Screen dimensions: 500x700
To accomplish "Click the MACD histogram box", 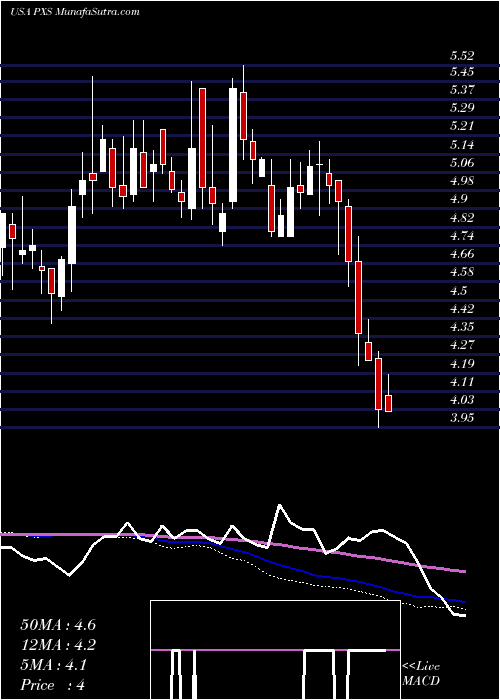I will (275, 650).
